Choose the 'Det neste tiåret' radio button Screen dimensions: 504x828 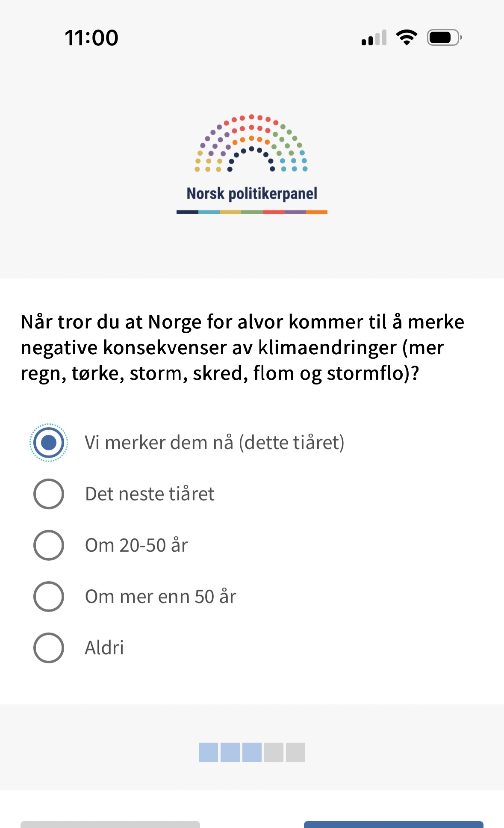click(49, 494)
